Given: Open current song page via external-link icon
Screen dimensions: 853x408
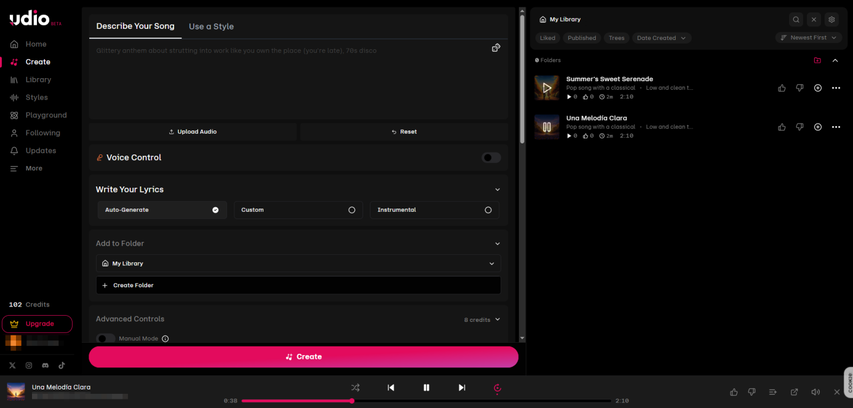Looking at the screenshot, I should 794,392.
